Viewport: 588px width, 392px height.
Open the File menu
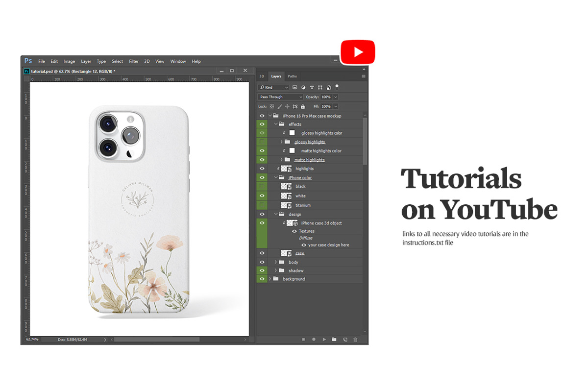click(42, 61)
